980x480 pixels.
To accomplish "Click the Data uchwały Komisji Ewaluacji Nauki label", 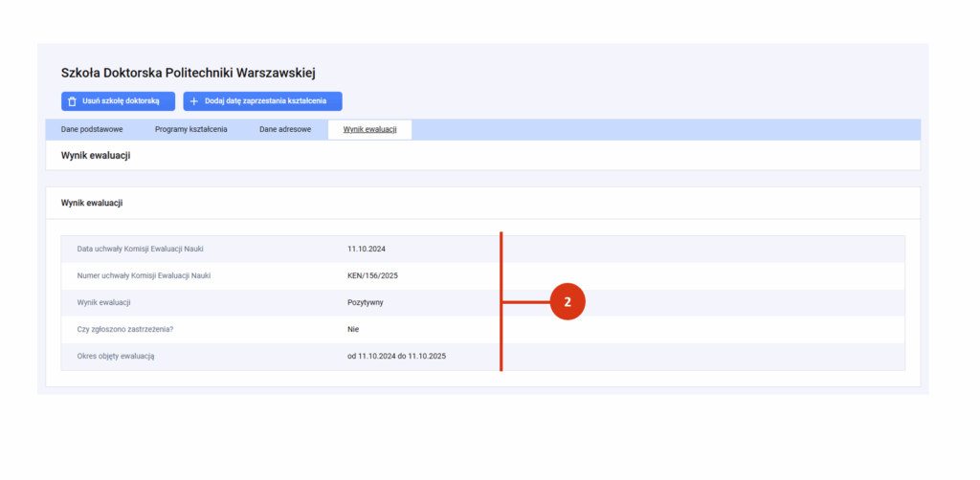I will [140, 249].
